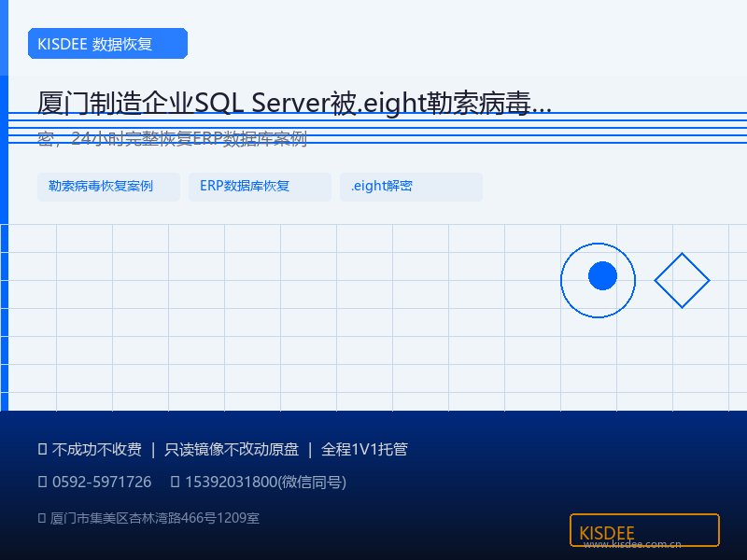This screenshot has height=560, width=747.
Task: Click the orange KISDEE logo box
Action: pos(644,530)
